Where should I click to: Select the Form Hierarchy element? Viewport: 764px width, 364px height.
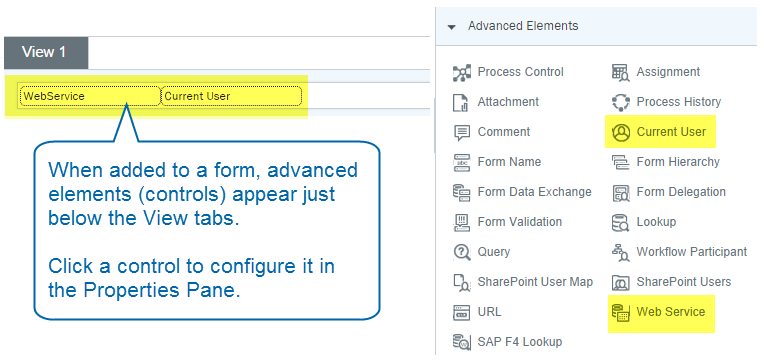coord(666,162)
